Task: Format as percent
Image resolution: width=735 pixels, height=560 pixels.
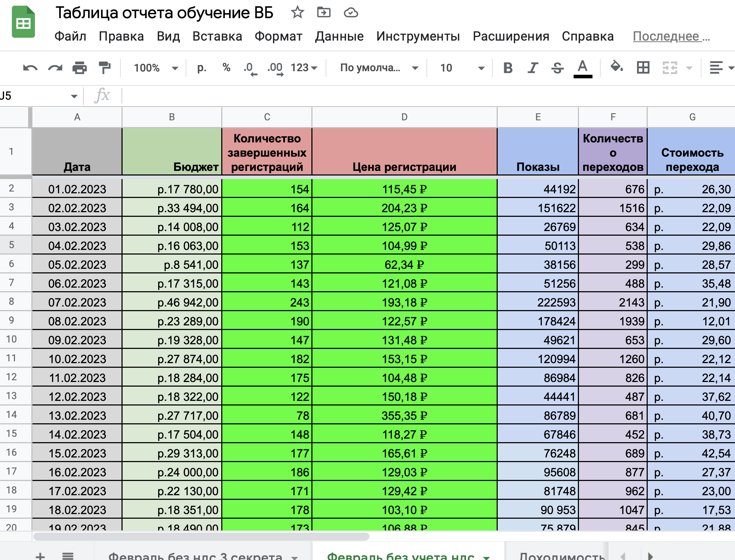Action: [226, 68]
